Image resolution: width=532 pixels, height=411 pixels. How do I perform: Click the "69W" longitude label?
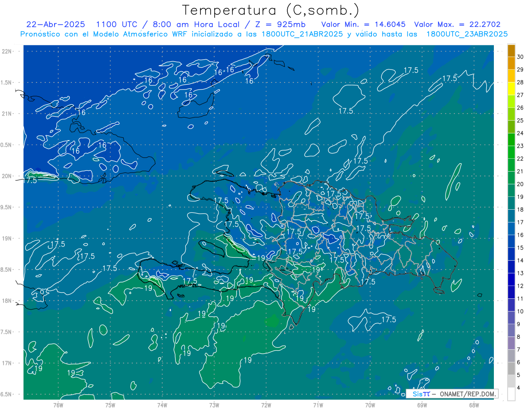pyautogui.click(x=422, y=405)
